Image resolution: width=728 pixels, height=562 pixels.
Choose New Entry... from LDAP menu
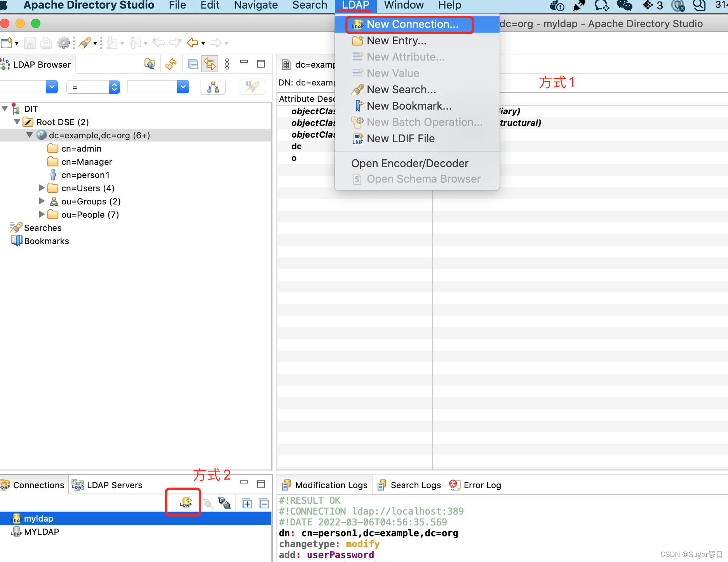coord(417,41)
